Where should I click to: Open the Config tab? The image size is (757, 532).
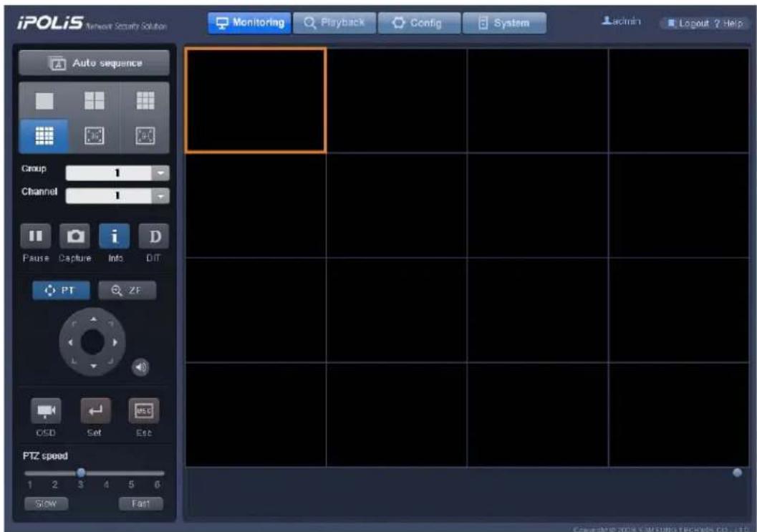coord(419,23)
